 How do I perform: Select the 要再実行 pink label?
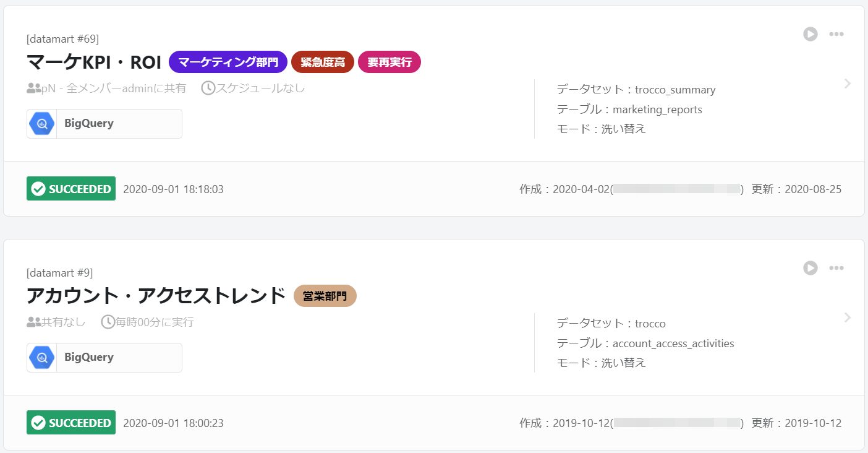(x=389, y=62)
